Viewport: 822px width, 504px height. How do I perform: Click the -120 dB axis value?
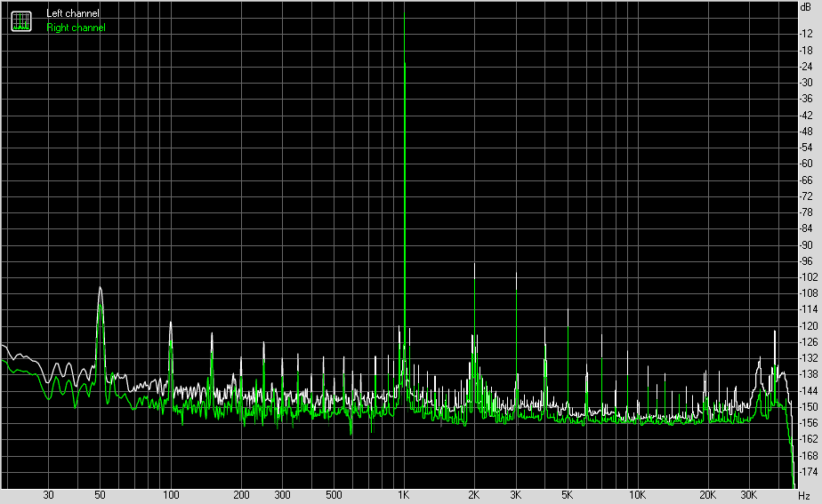point(808,326)
